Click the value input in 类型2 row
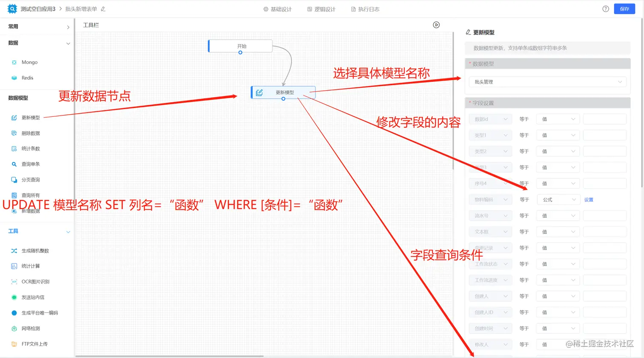644x358 pixels. [x=605, y=151]
